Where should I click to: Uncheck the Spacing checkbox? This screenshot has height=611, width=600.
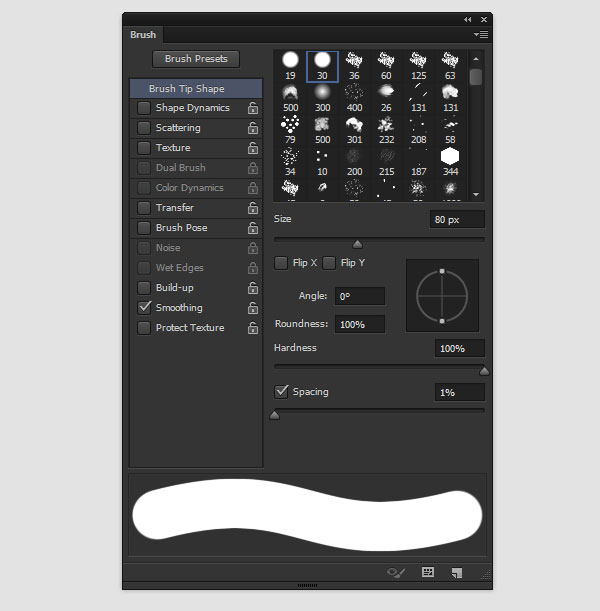281,392
